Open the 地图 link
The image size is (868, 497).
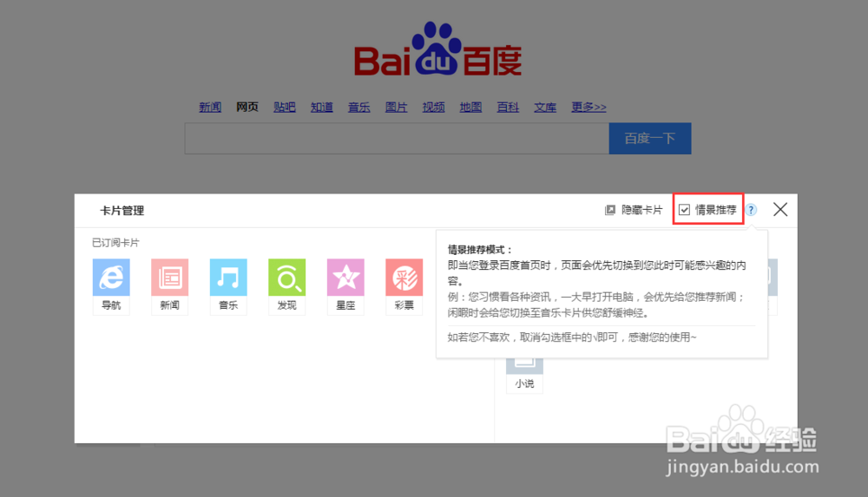pos(470,107)
